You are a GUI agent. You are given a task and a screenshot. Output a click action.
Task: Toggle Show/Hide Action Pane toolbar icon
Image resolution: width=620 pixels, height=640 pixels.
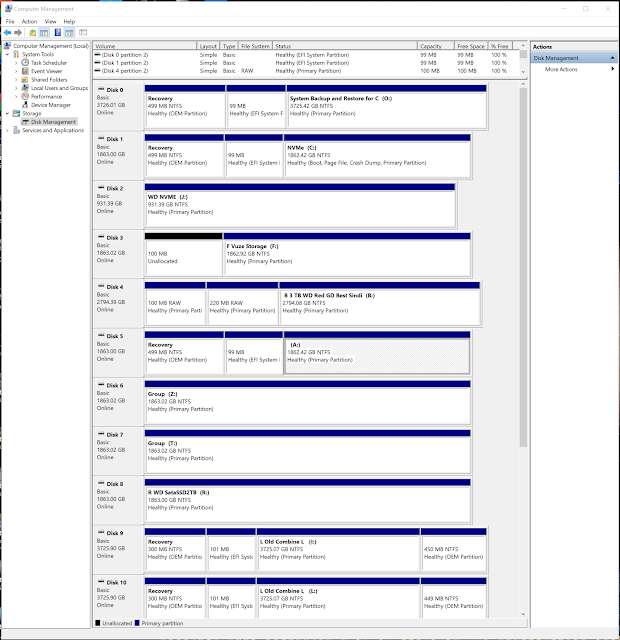point(69,33)
